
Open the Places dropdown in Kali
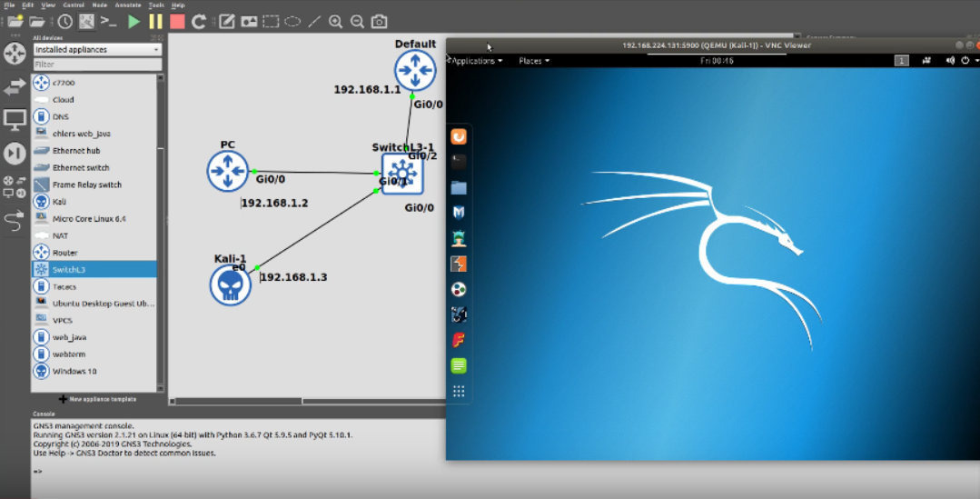pos(534,61)
